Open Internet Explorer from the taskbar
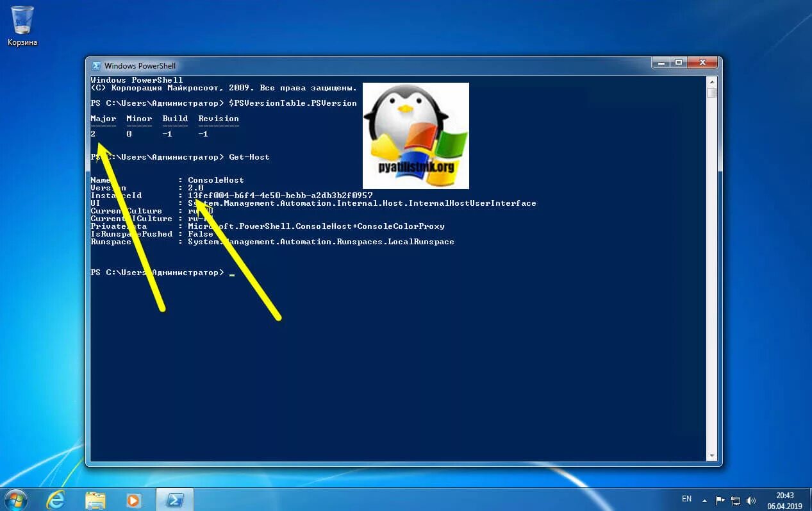 point(56,499)
